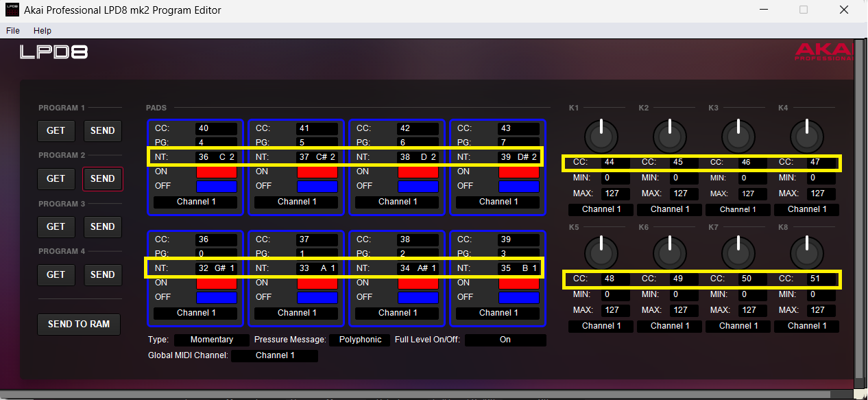The image size is (868, 400).
Task: Minimize the Program Editor window
Action: coord(764,10)
